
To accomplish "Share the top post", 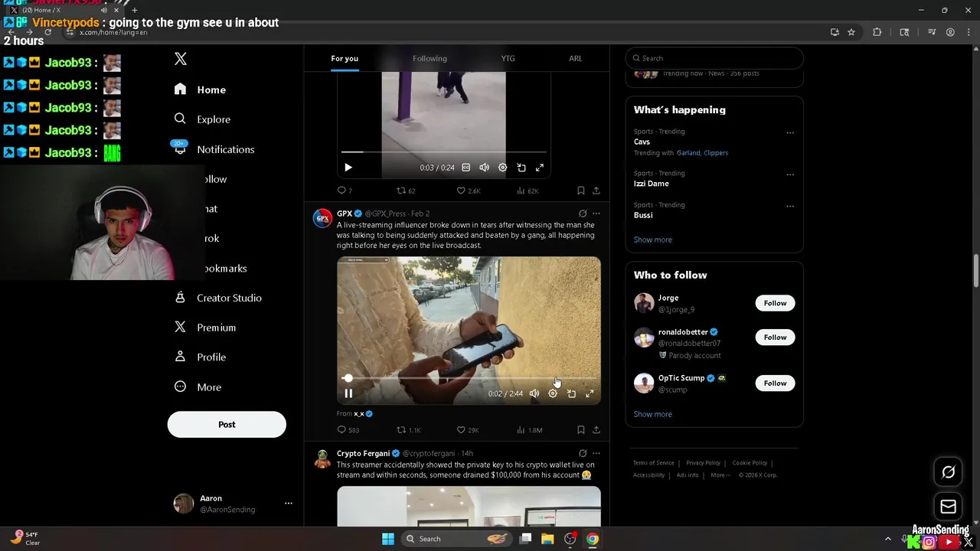I will pyautogui.click(x=596, y=191).
